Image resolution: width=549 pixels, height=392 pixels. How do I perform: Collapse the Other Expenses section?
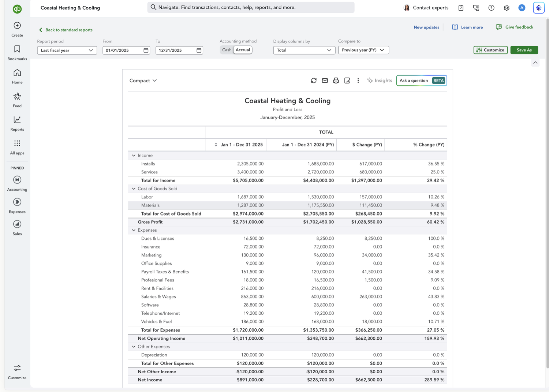click(134, 347)
